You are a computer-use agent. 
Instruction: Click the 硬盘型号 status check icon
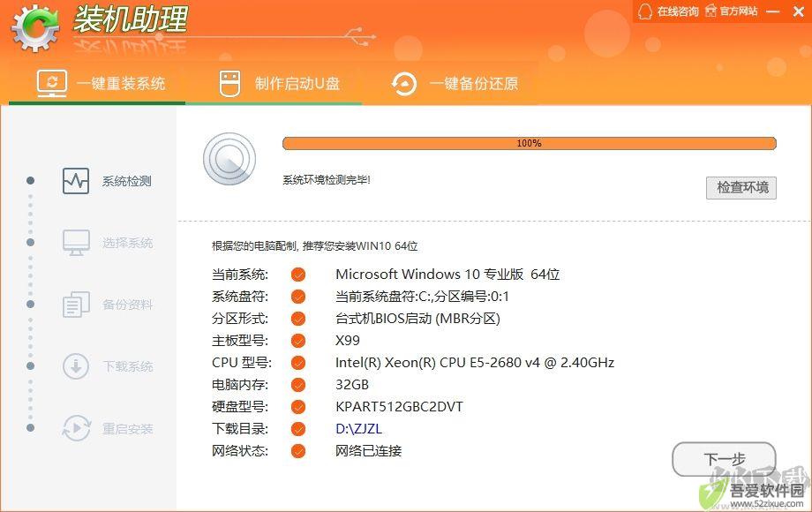tap(298, 407)
